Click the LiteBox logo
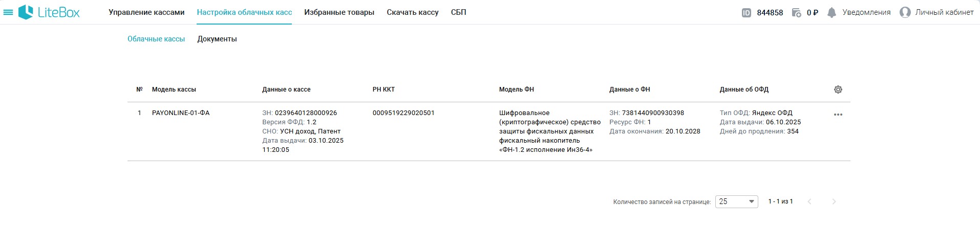Screen dimensions: 980x247 pyautogui.click(x=50, y=12)
